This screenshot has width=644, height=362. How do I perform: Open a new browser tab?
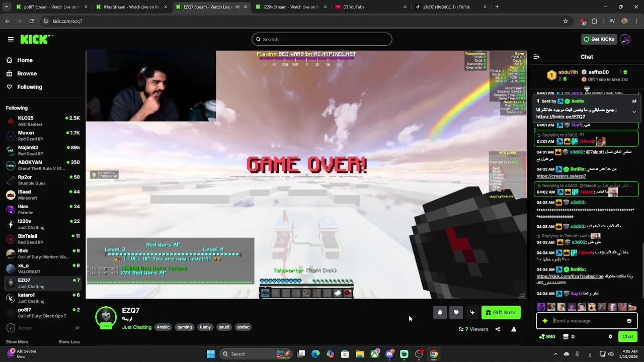[497, 7]
